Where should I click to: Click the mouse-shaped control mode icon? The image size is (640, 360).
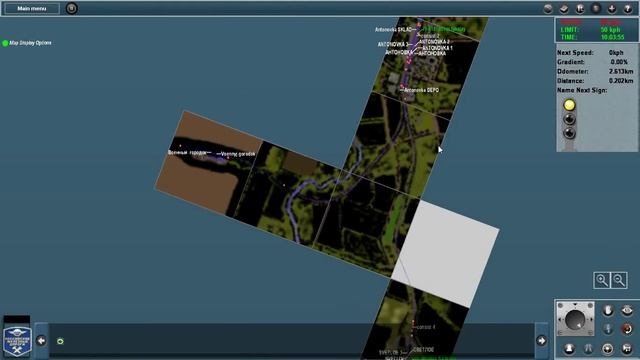(608, 311)
